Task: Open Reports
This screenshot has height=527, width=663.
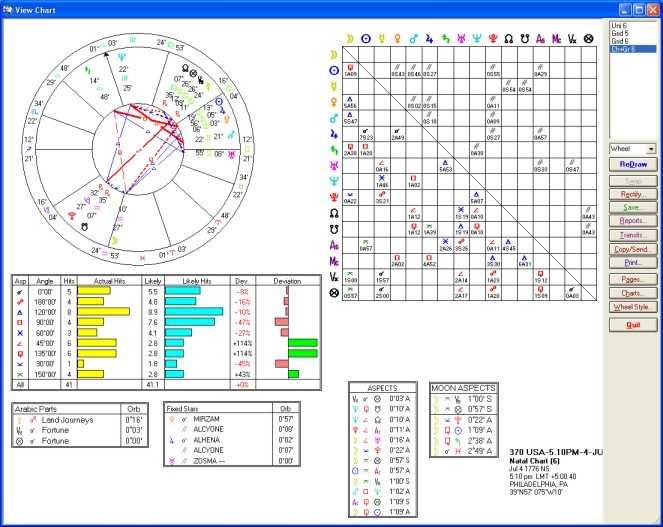Action: tap(633, 221)
